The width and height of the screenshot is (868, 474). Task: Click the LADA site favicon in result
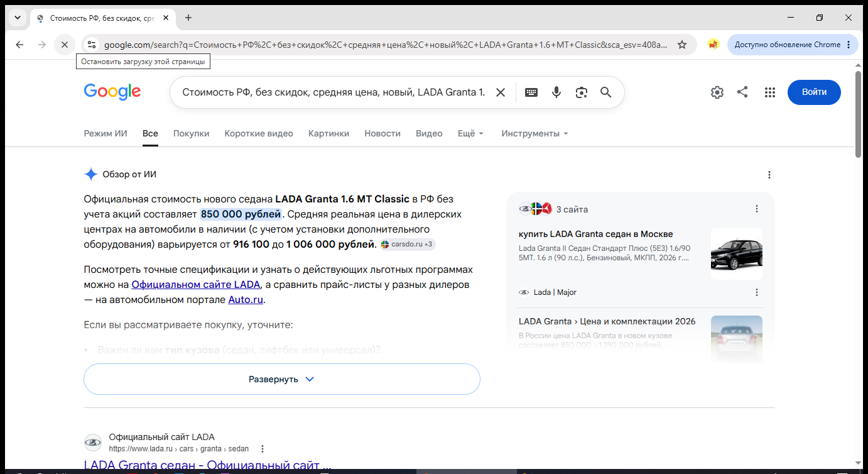tap(93, 443)
